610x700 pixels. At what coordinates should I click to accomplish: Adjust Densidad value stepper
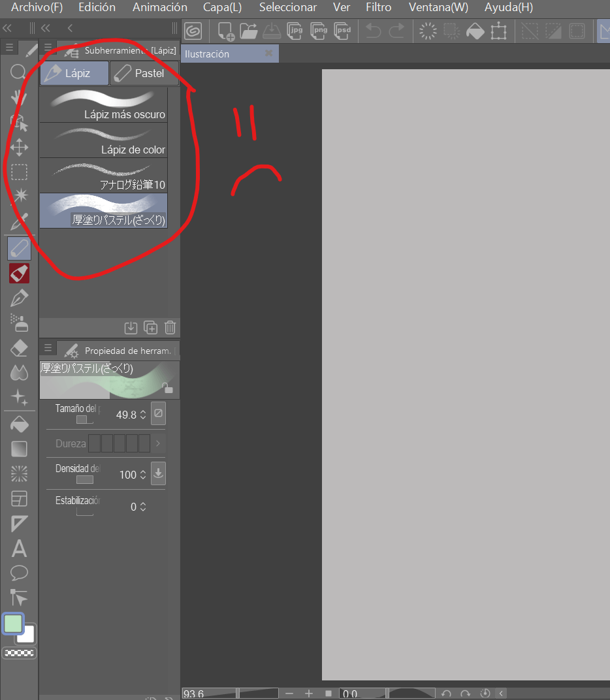click(143, 475)
